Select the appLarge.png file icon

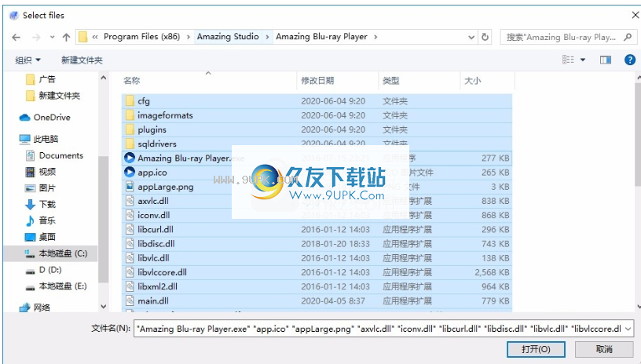pos(130,187)
